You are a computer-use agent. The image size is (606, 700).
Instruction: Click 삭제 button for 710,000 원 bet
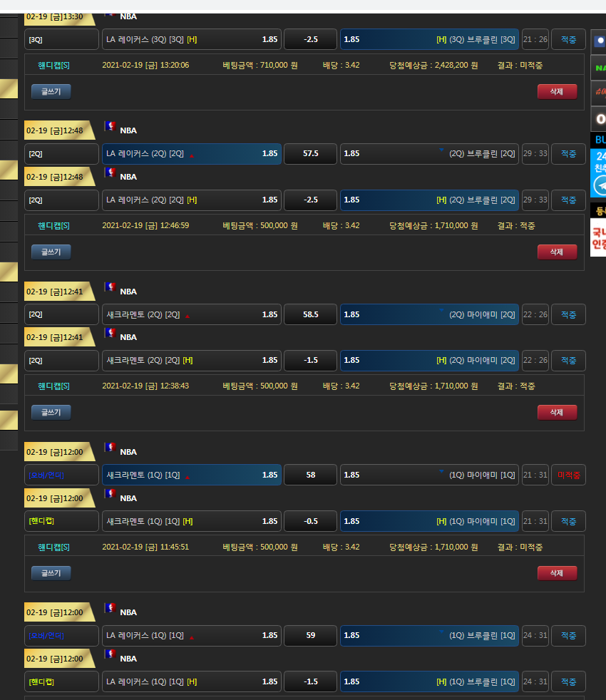pos(557,91)
